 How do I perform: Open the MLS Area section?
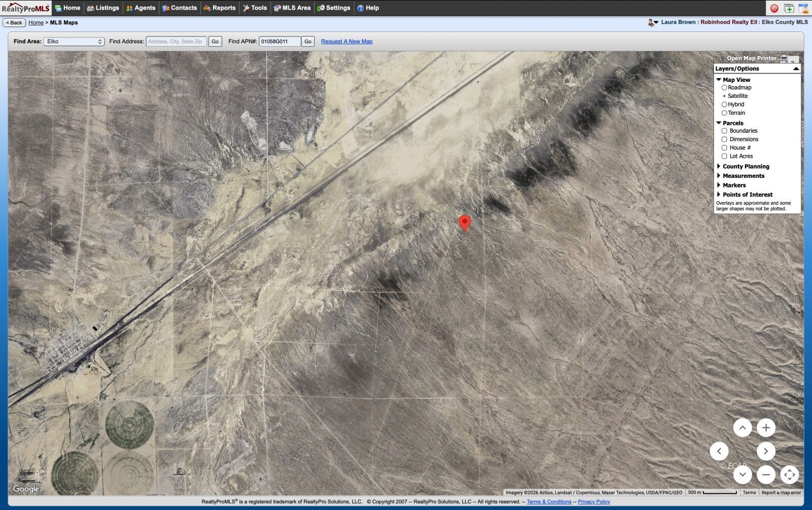point(292,8)
